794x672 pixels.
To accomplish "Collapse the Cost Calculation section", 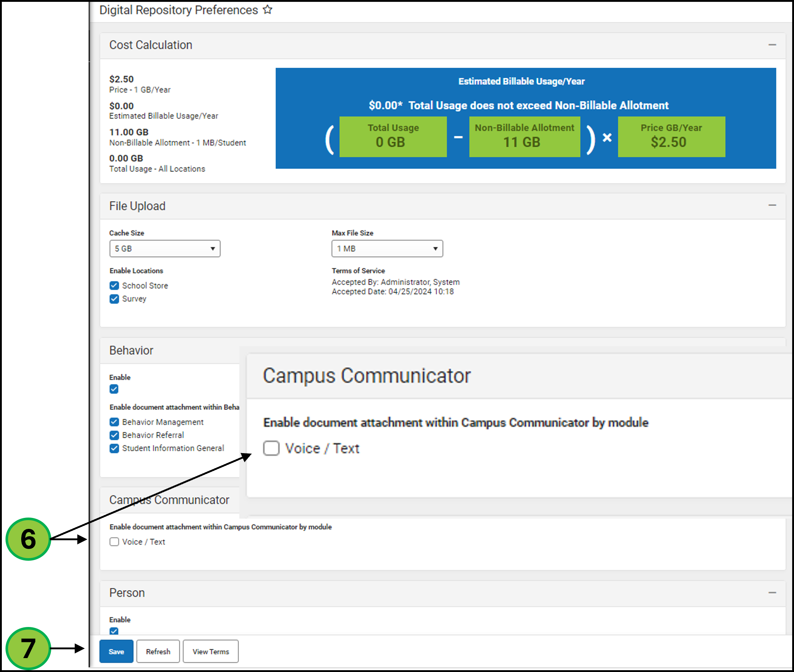I will coord(772,45).
